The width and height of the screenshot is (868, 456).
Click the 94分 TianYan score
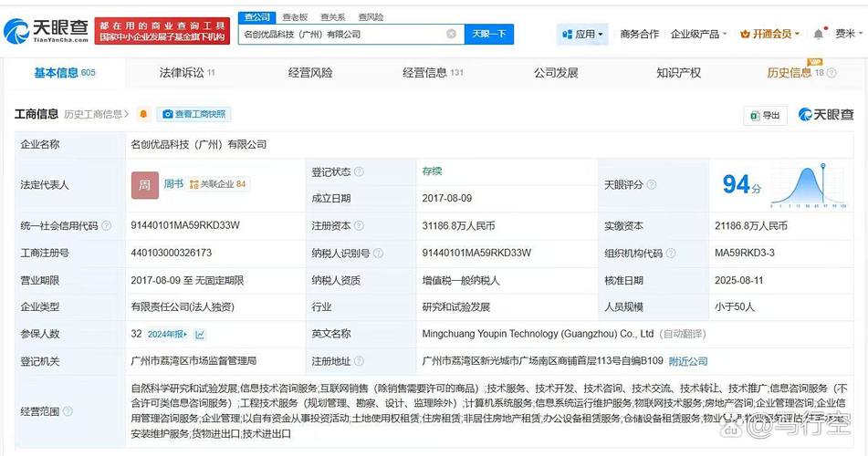click(742, 185)
